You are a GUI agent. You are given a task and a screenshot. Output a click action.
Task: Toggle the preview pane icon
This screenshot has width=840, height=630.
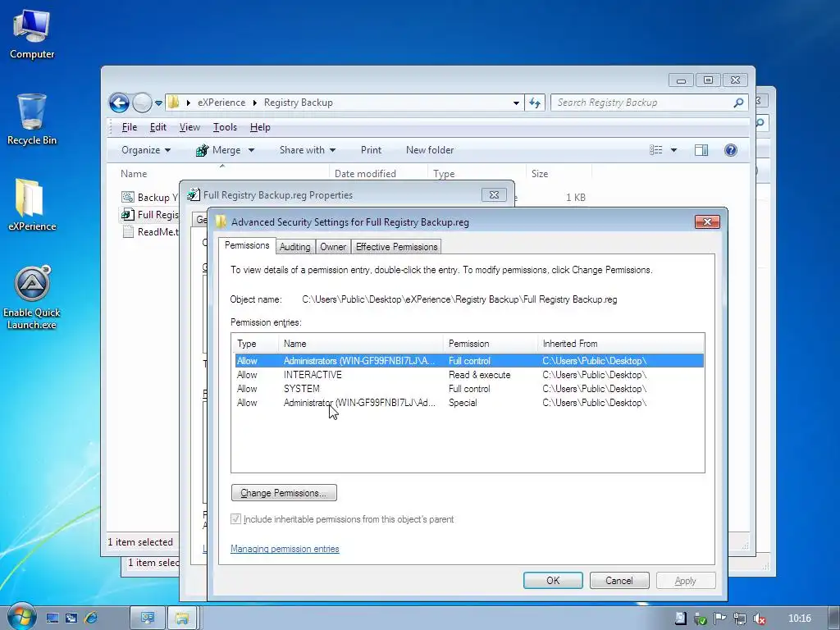[x=701, y=150]
